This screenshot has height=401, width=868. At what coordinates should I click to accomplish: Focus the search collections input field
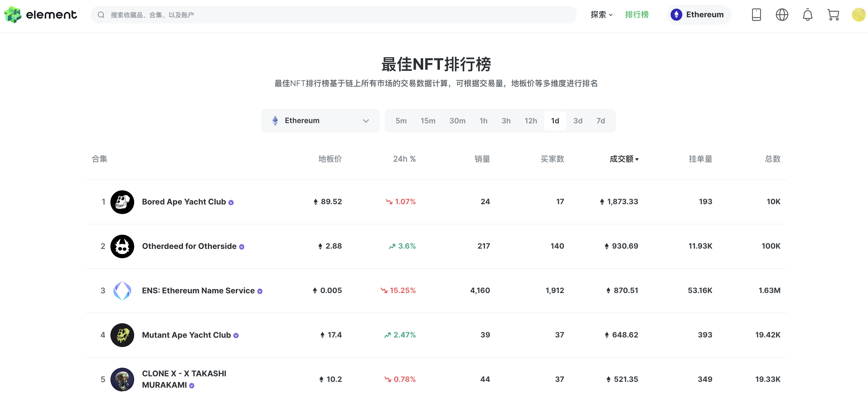pos(333,15)
